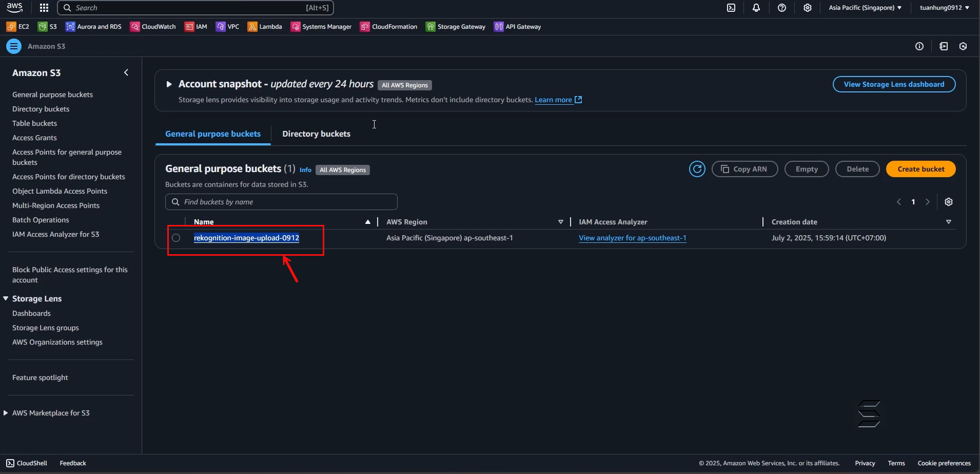Image resolution: width=980 pixels, height=474 pixels.
Task: Open the services grid menu icon
Action: coord(44,8)
